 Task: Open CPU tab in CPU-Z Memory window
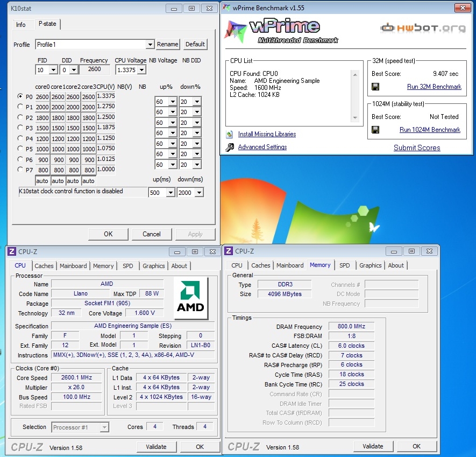[237, 265]
